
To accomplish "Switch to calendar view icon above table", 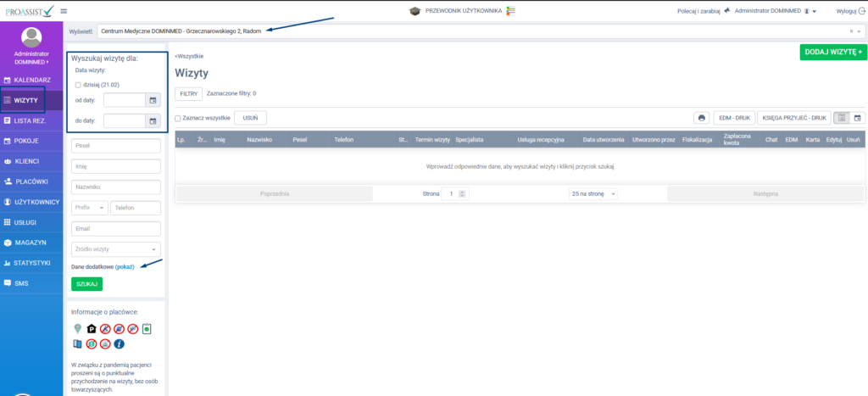I will tap(857, 118).
